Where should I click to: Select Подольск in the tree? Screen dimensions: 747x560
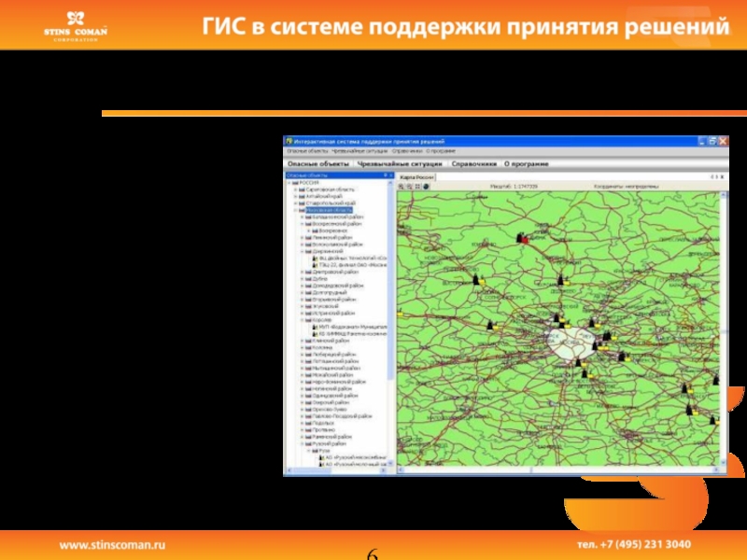point(323,424)
